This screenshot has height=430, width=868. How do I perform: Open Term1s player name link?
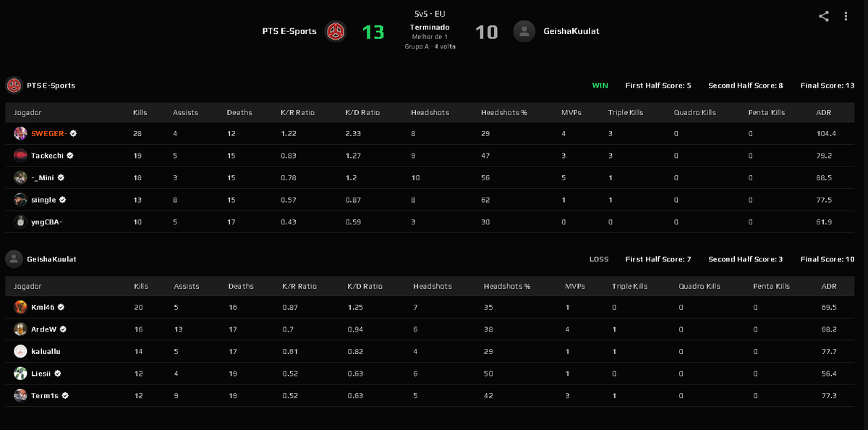pos(46,396)
